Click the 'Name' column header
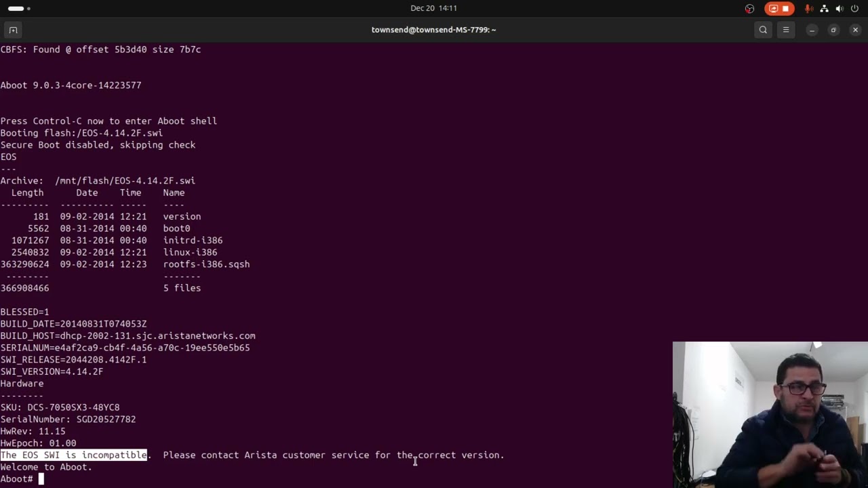This screenshot has height=488, width=868. point(174,192)
